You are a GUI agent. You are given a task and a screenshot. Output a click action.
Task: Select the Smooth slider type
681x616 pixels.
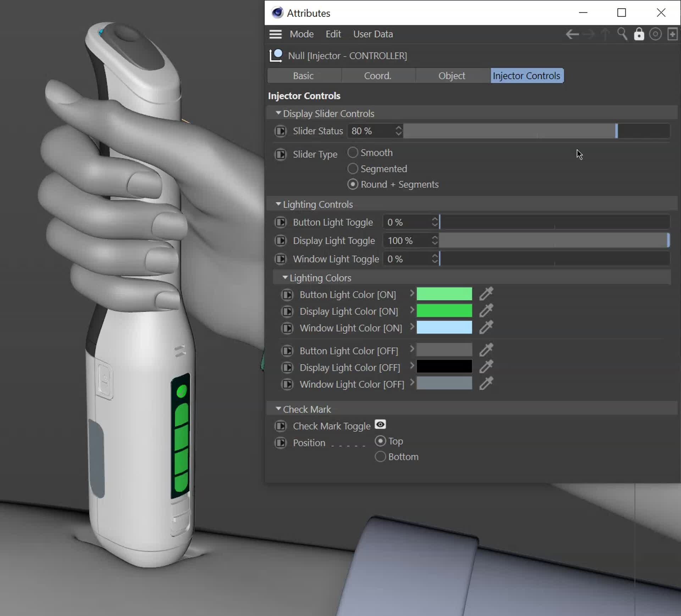point(353,152)
